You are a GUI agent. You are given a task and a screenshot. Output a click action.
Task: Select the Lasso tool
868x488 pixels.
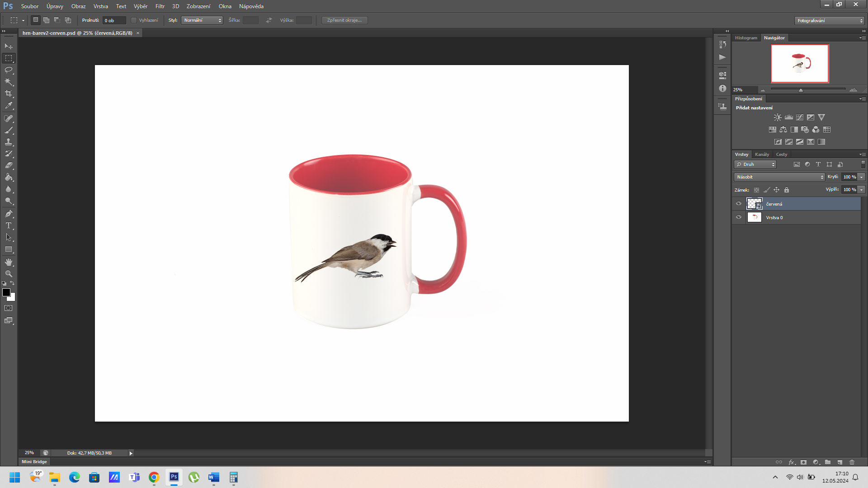pos(9,70)
